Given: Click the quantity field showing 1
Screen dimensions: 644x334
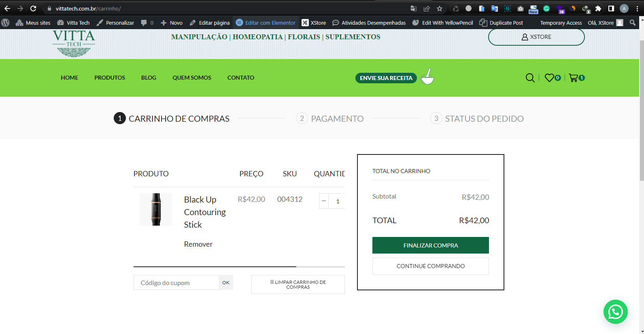Looking at the screenshot, I should [x=337, y=201].
